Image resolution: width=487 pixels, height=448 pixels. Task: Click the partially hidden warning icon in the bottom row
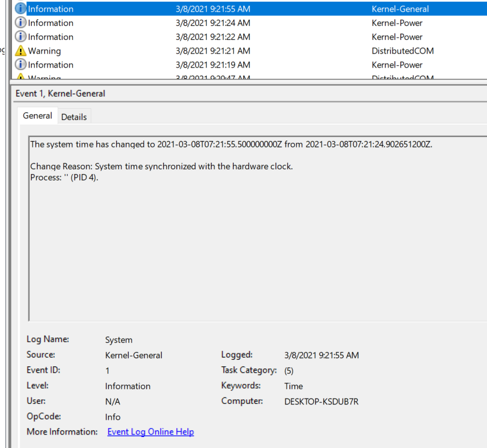21,78
